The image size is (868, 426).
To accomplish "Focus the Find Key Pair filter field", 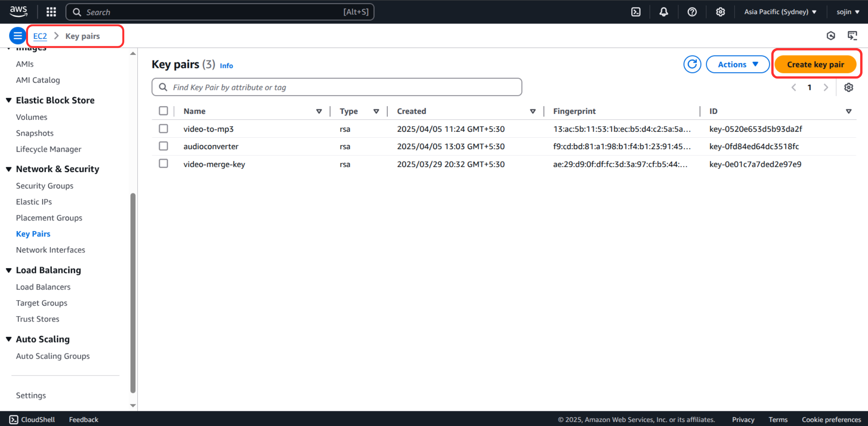I will [337, 87].
